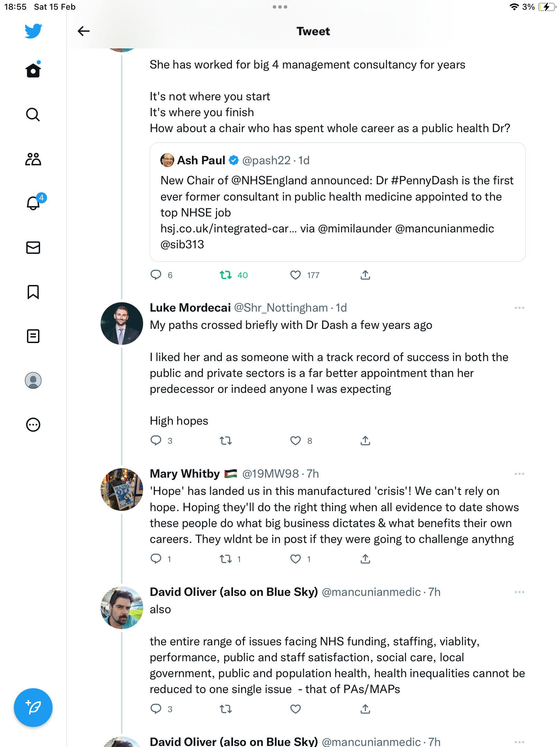Open more options on Mary Whitby's tweet
Screen dimensions: 560x747
[x=519, y=474]
